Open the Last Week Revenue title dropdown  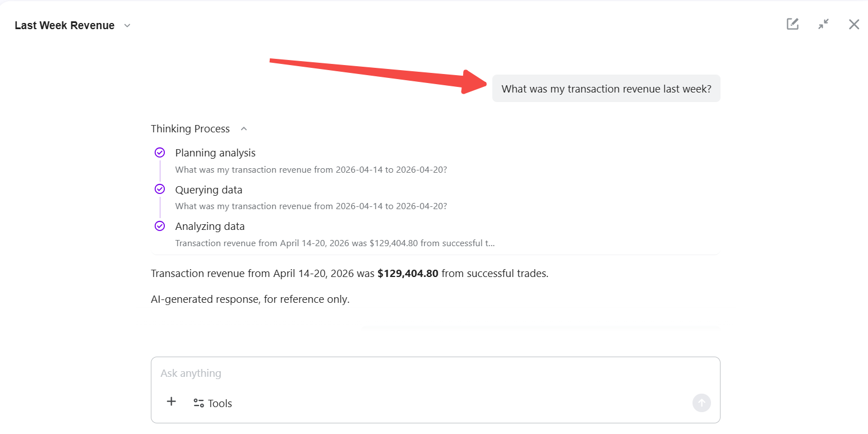(x=127, y=26)
